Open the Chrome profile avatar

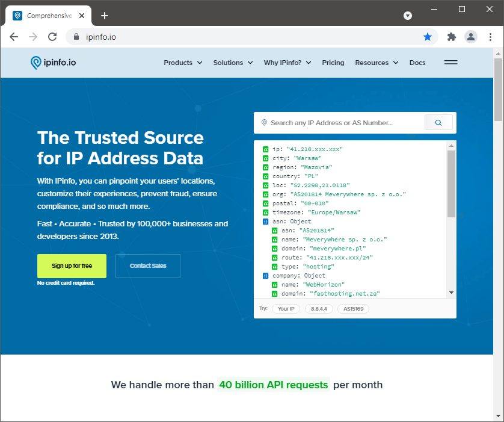click(x=470, y=37)
